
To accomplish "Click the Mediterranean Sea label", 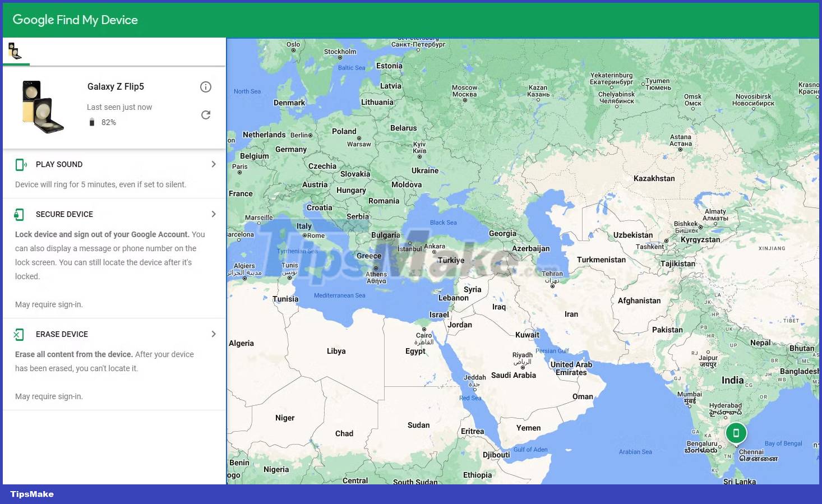I will (340, 295).
